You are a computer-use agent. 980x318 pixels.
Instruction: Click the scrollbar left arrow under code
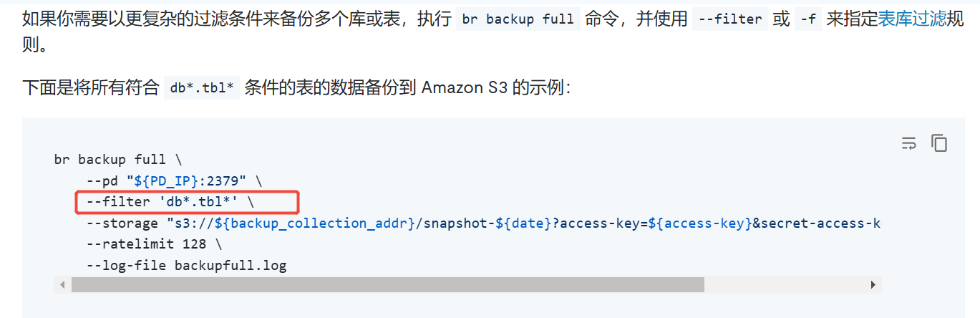pos(63,284)
